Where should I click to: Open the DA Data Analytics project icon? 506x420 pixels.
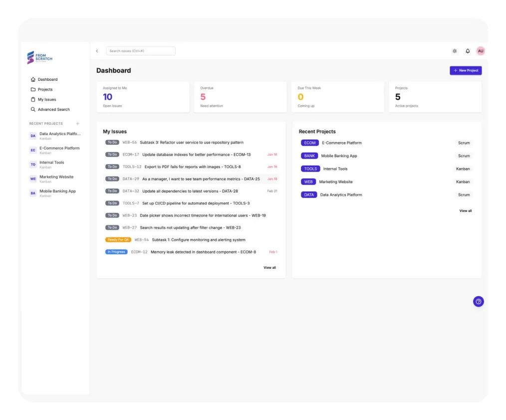click(x=33, y=136)
